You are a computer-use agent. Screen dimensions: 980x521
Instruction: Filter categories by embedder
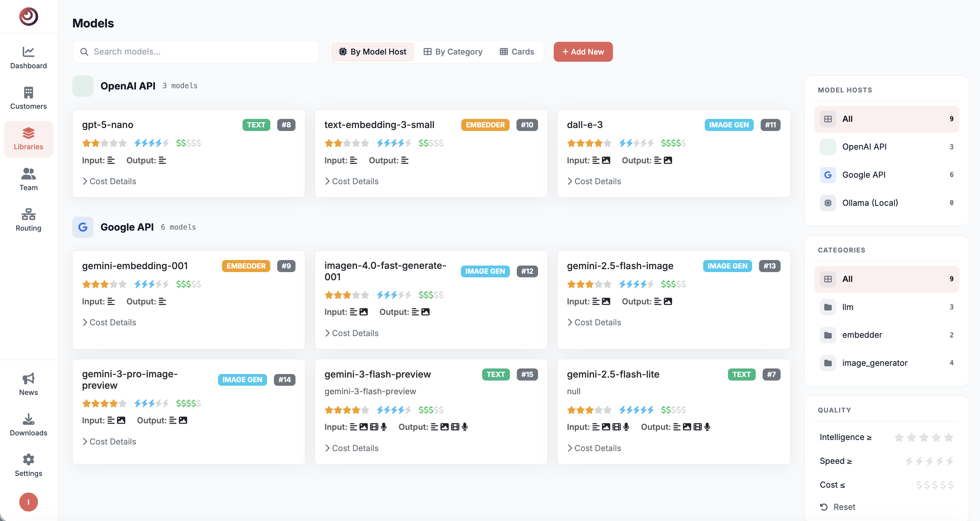coord(887,335)
